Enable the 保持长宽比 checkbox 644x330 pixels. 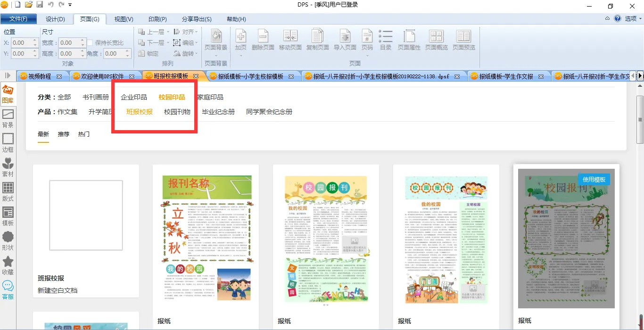(x=91, y=43)
